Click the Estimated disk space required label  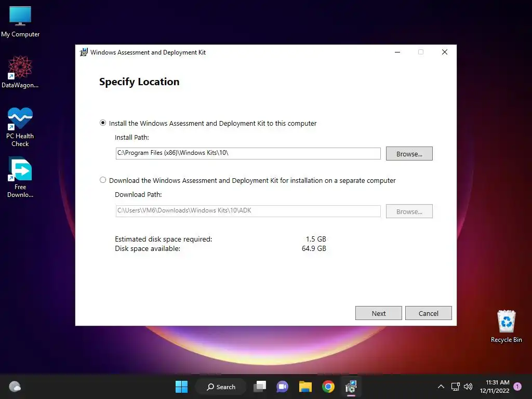(x=164, y=239)
